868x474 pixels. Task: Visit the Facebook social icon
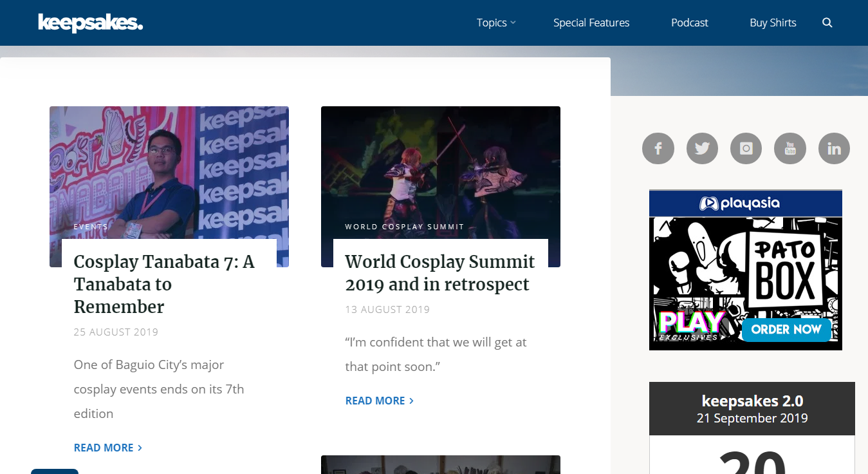(x=658, y=149)
